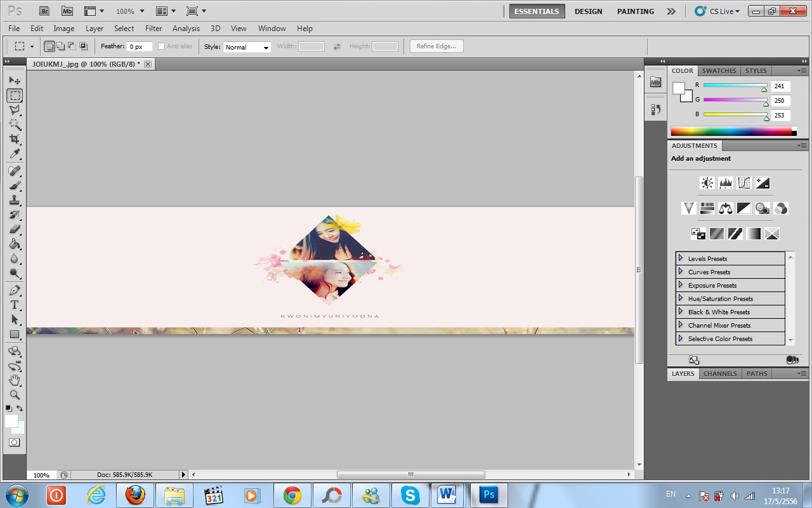
Task: Switch to the Painting workspace
Action: click(x=636, y=11)
